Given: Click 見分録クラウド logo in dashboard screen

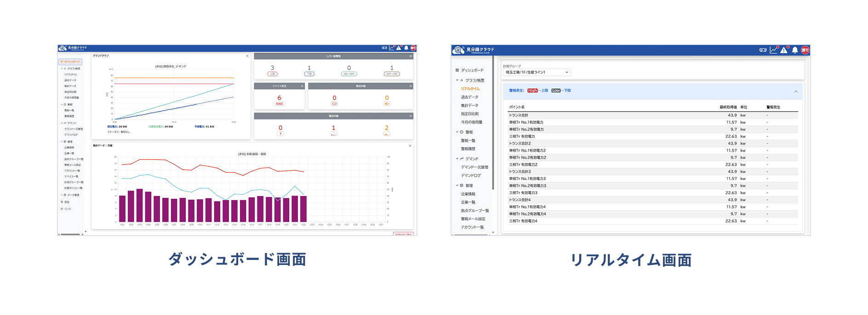Looking at the screenshot, I should (73, 48).
